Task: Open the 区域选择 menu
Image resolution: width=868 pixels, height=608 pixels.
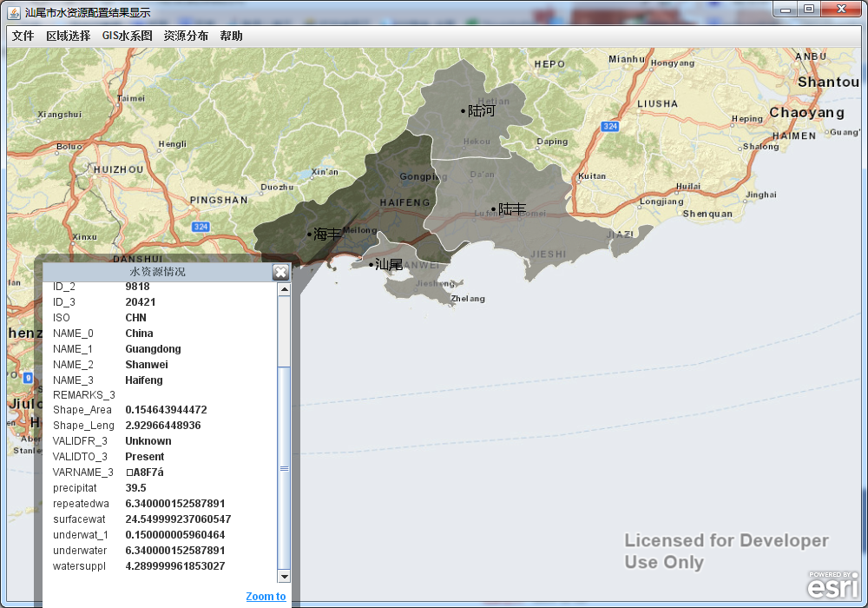Action: (68, 36)
